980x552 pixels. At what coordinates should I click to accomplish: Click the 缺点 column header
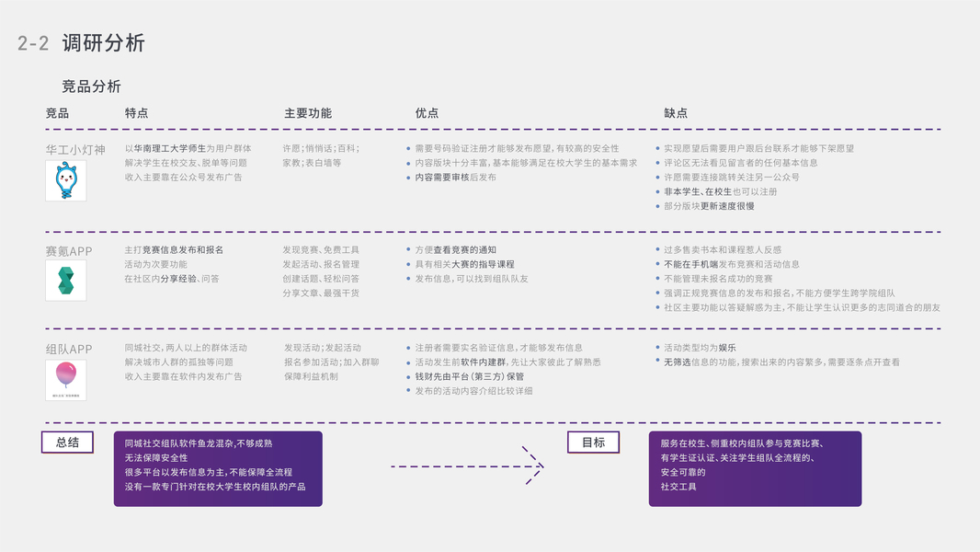(676, 113)
